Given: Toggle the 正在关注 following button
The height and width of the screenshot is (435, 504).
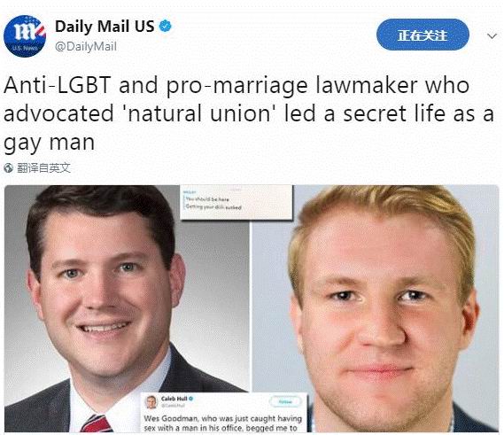Looking at the screenshot, I should click(423, 35).
